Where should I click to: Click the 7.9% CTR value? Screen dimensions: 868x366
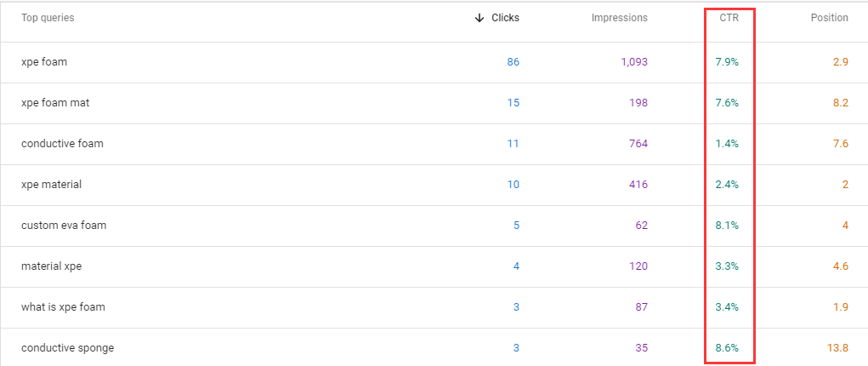[727, 62]
